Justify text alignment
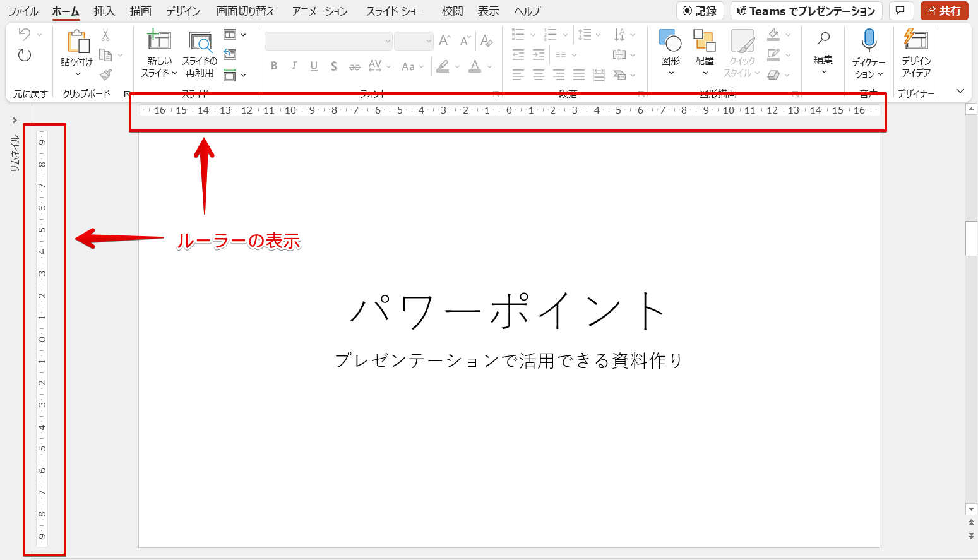Viewport: 978px width, 560px height. [579, 75]
